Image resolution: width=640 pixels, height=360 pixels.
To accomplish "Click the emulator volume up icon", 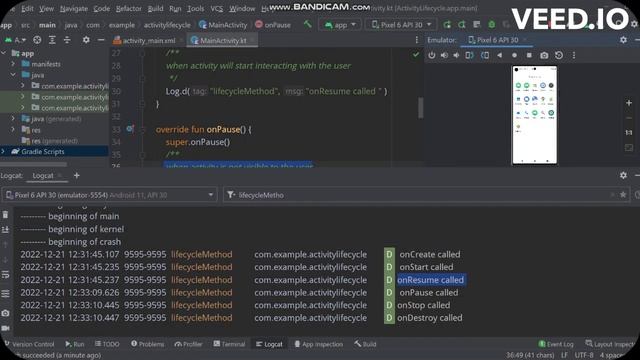I will 444,55.
